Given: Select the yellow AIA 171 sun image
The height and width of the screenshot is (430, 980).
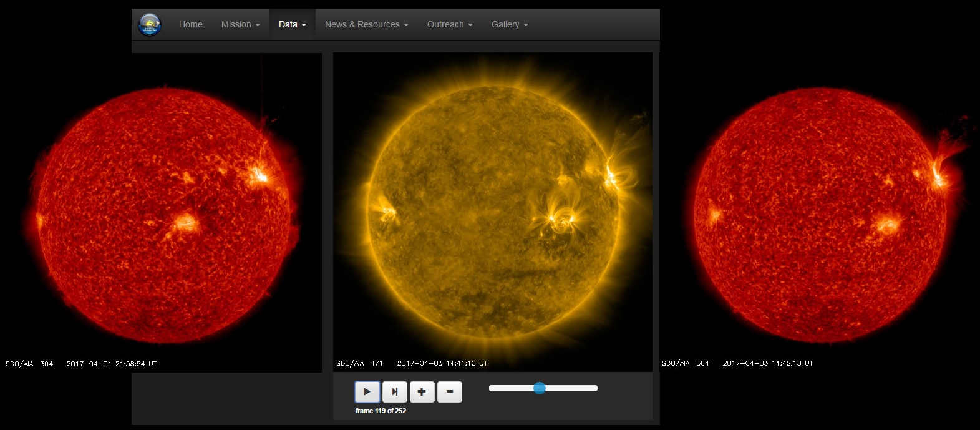Looking at the screenshot, I should (493, 212).
